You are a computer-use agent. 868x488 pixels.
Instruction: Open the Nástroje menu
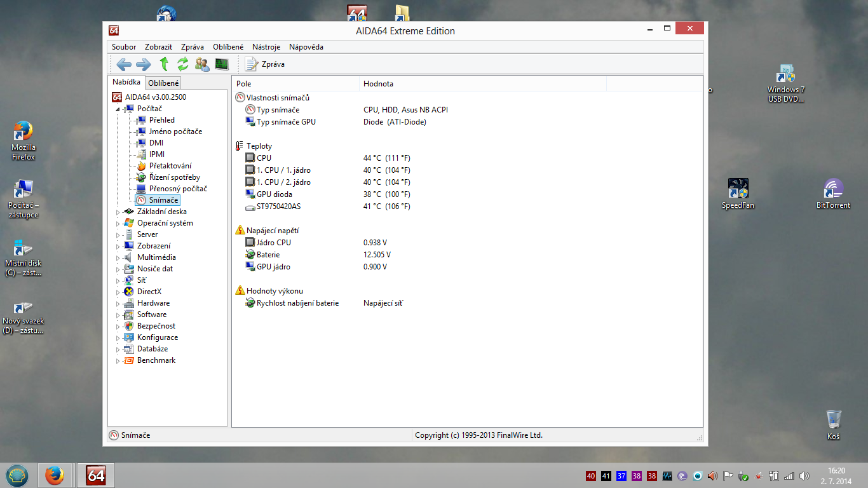pos(266,47)
